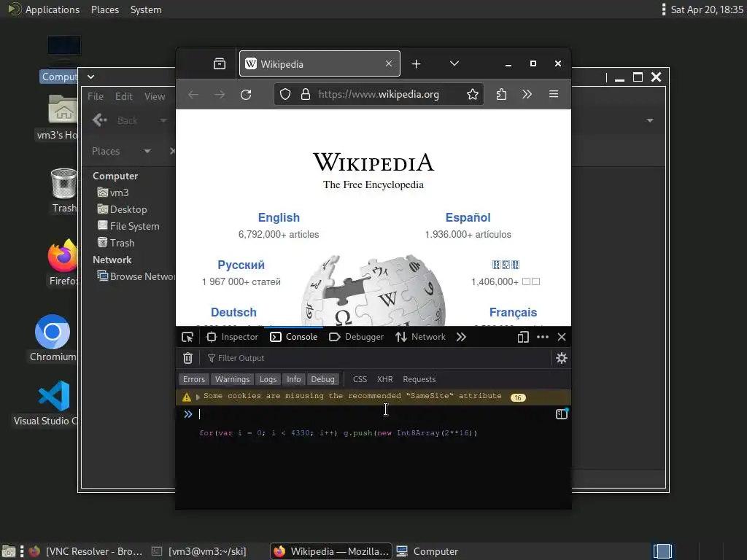This screenshot has height=560, width=747.
Task: Open File menu in file manager
Action: click(96, 97)
